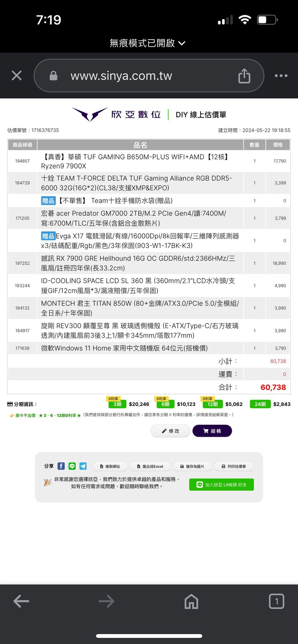
Task: Click the Team十銓手機防水袋 gift row
Action: (149, 200)
